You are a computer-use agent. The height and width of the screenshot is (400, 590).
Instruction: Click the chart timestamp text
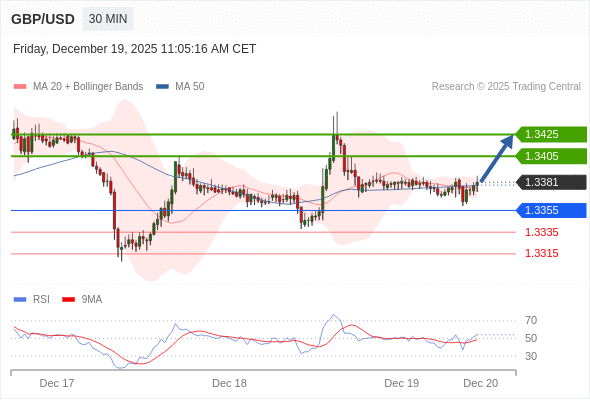point(134,49)
